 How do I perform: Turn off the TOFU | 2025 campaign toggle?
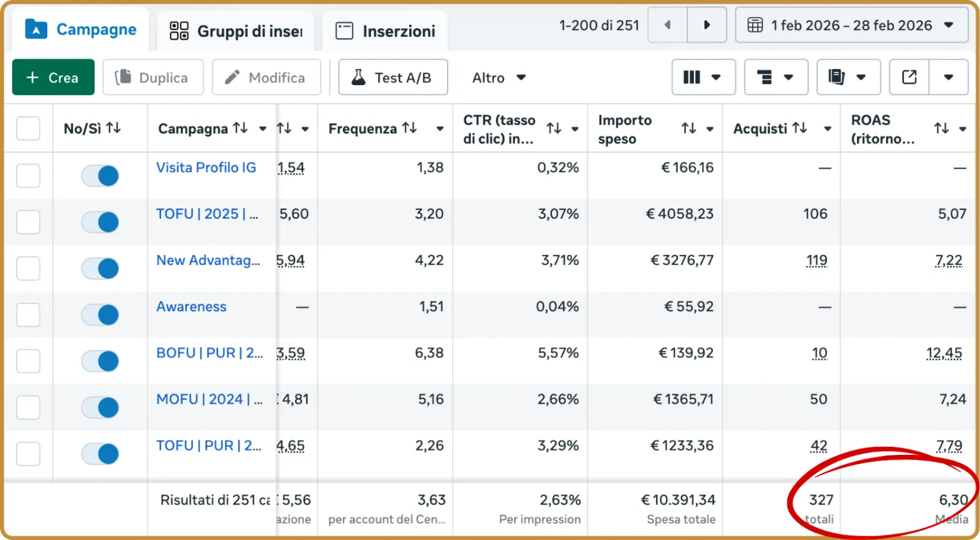point(100,222)
